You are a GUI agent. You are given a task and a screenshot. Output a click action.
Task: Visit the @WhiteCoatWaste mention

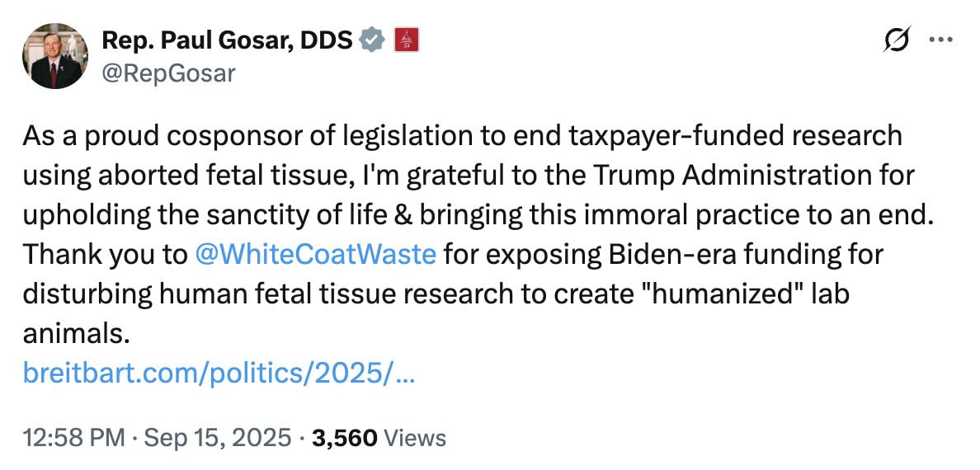pyautogui.click(x=316, y=254)
